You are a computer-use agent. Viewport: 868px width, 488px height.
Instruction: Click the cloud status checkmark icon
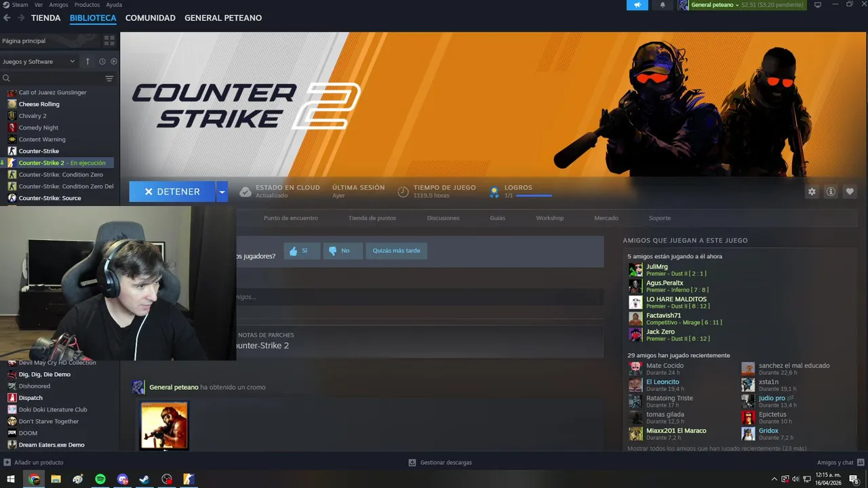coord(245,192)
